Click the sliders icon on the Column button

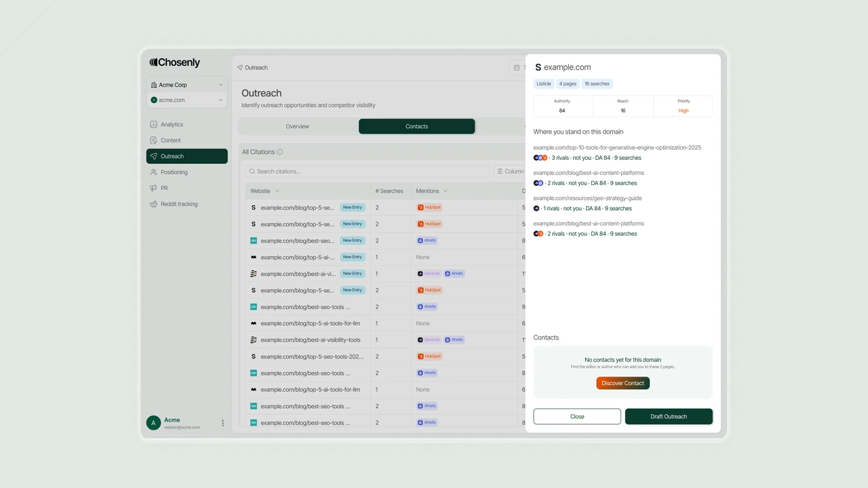500,171
